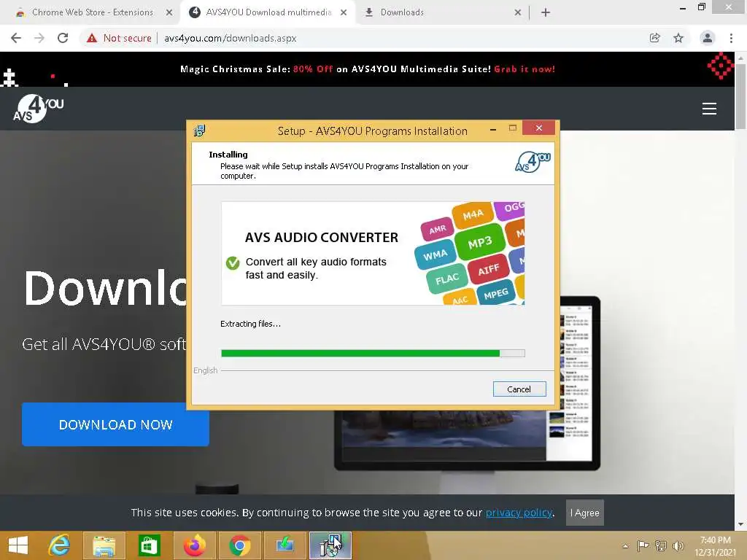Switch to the Downloads tab

coord(402,12)
